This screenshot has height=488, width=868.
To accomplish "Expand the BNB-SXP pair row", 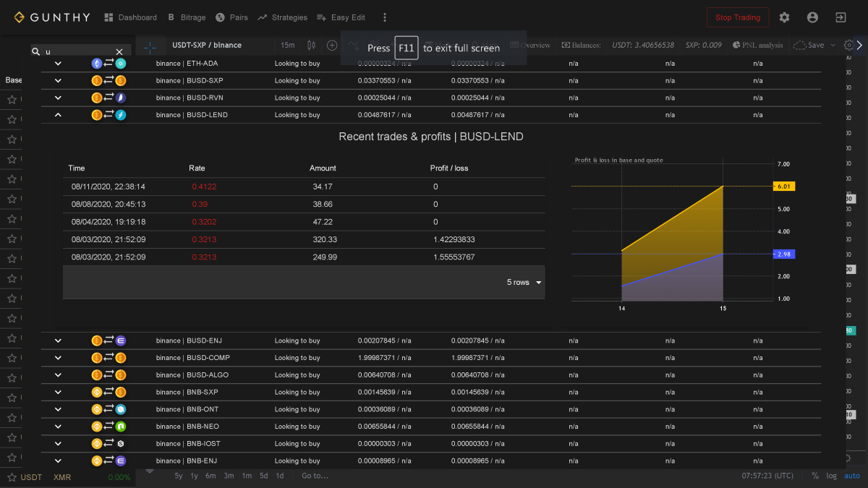I will 58,392.
